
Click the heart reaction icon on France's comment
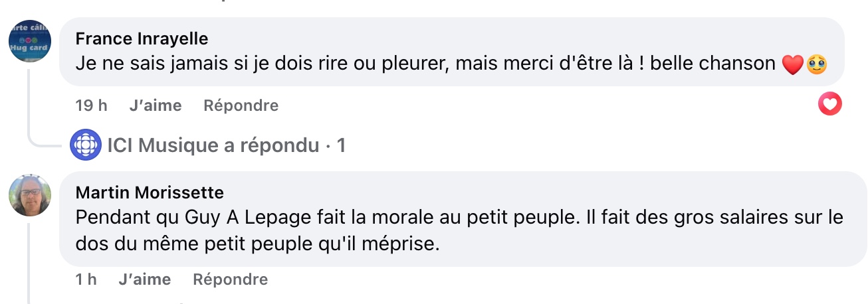pos(829,104)
